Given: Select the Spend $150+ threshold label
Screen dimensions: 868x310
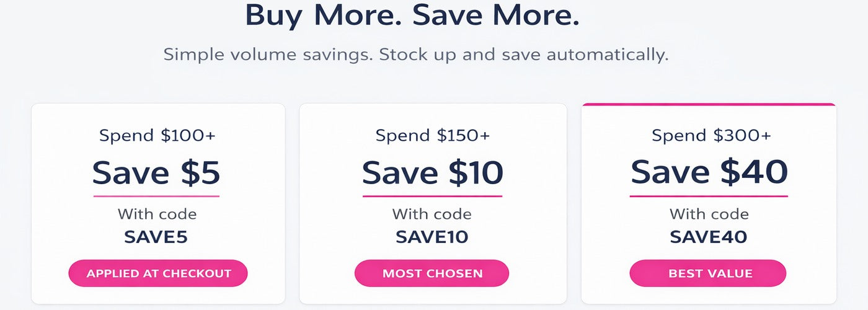Looking at the screenshot, I should tap(432, 135).
